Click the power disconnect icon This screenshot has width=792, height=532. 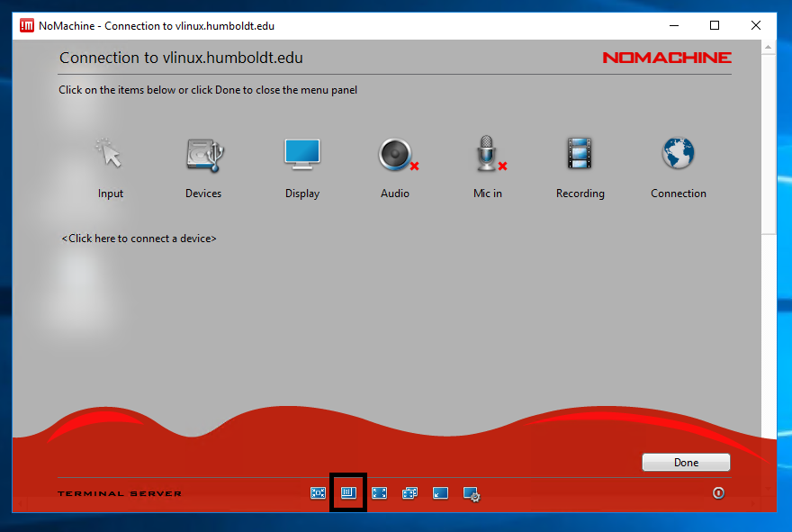pyautogui.click(x=718, y=492)
